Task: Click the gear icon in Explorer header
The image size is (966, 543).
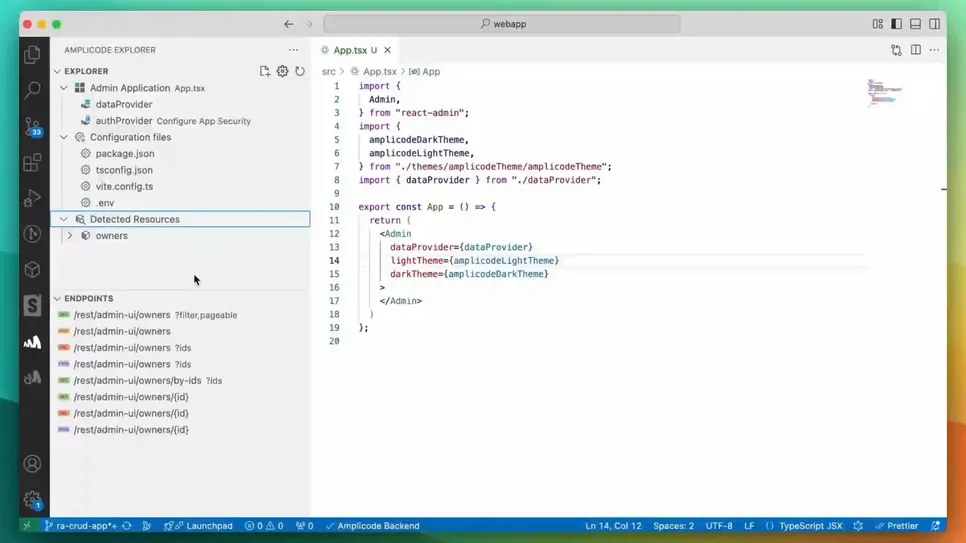Action: click(282, 71)
